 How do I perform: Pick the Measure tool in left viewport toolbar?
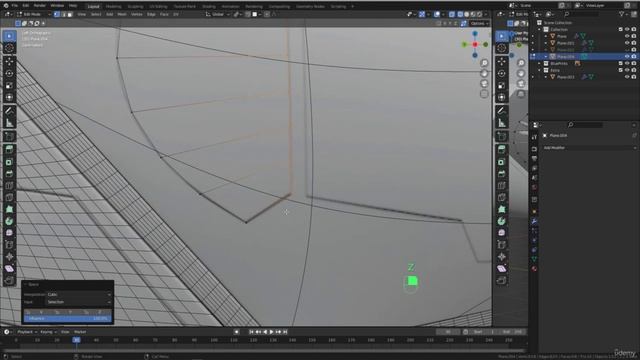tap(9, 123)
